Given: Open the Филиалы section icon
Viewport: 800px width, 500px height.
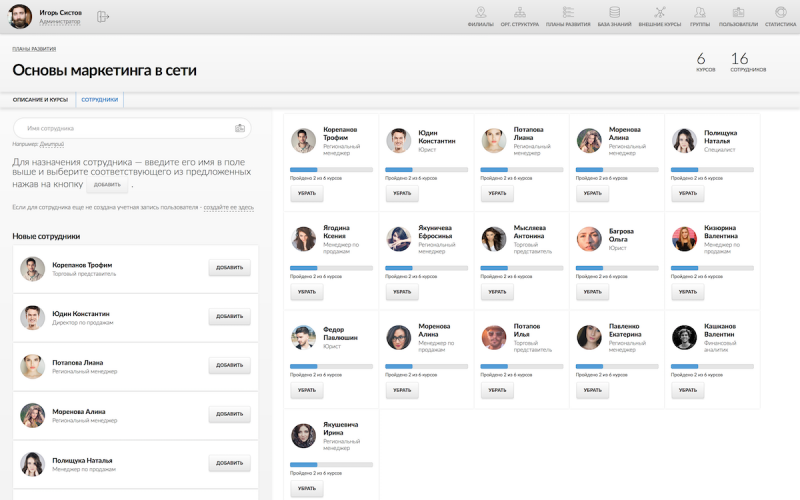Looking at the screenshot, I should 481,14.
